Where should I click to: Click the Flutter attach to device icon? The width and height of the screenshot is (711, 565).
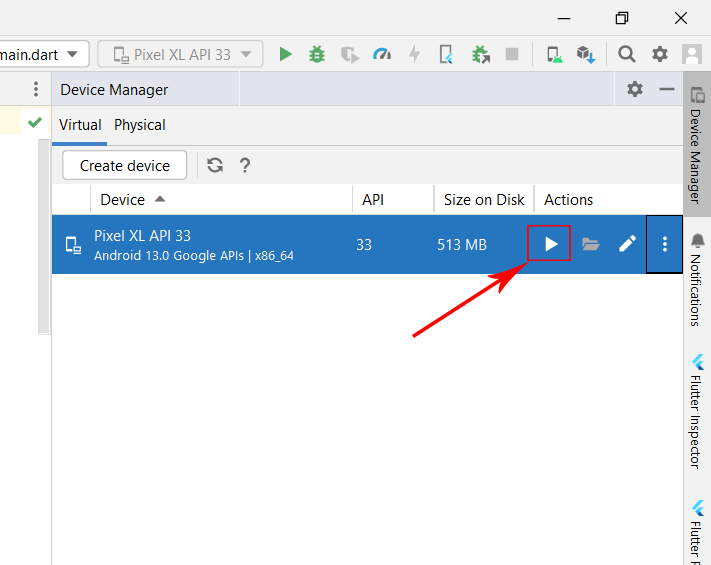(447, 54)
